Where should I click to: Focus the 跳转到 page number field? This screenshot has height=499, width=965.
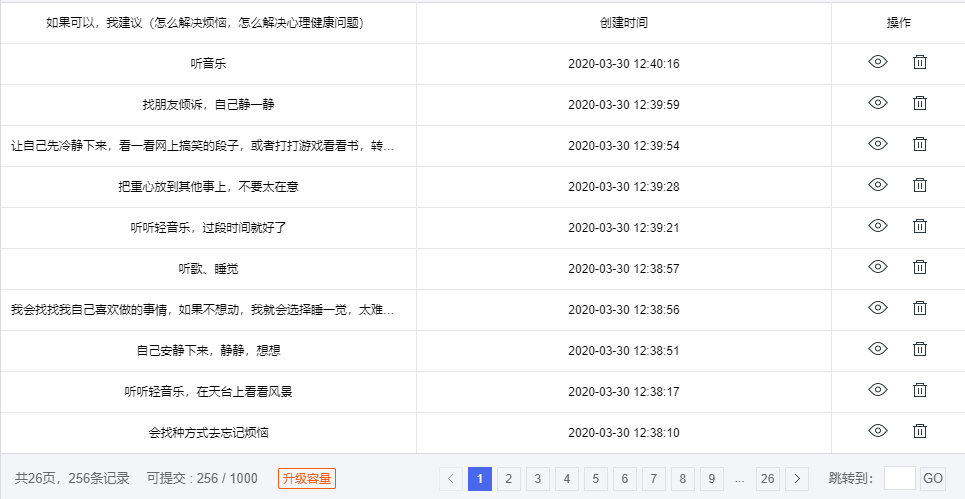tap(899, 479)
